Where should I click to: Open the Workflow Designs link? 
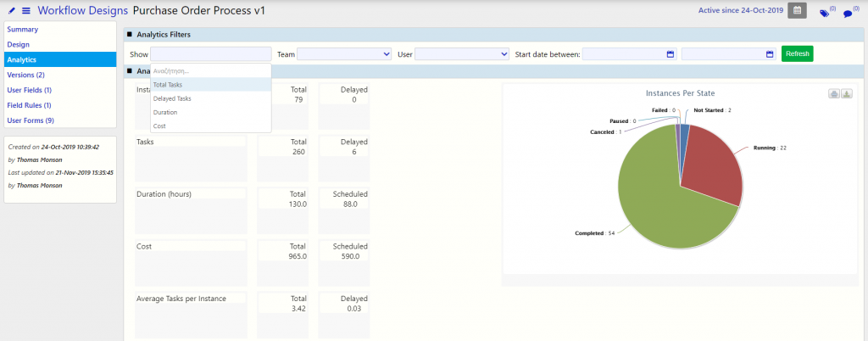[83, 10]
